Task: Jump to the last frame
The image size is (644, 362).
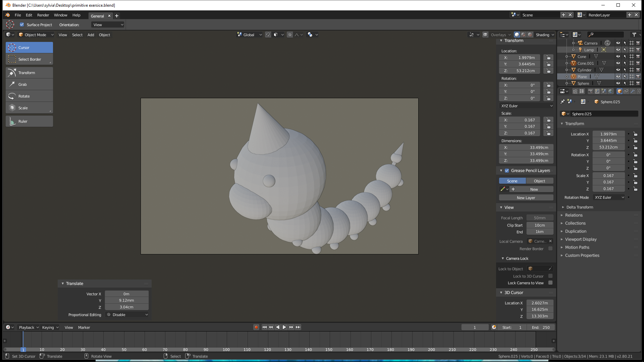Action: point(298,327)
